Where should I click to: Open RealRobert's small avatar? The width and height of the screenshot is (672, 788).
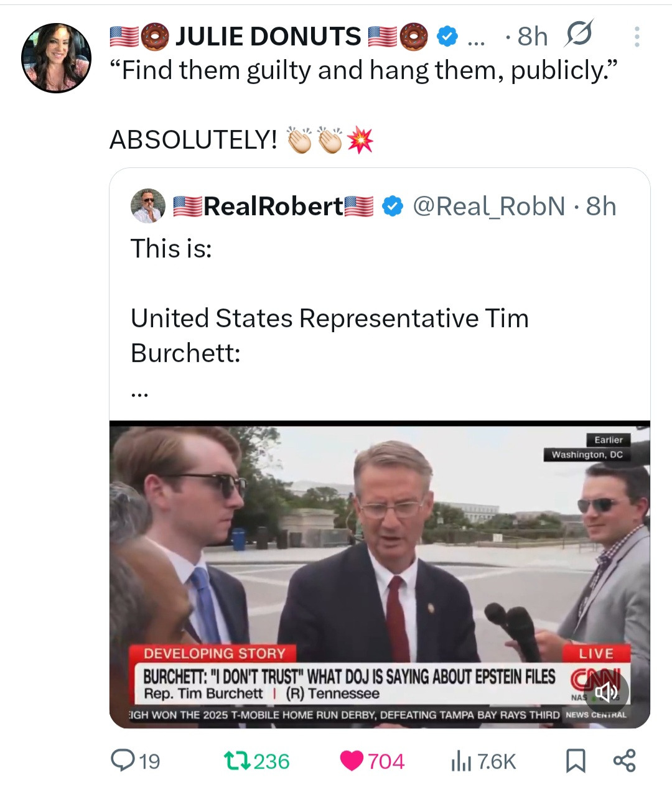click(x=148, y=206)
